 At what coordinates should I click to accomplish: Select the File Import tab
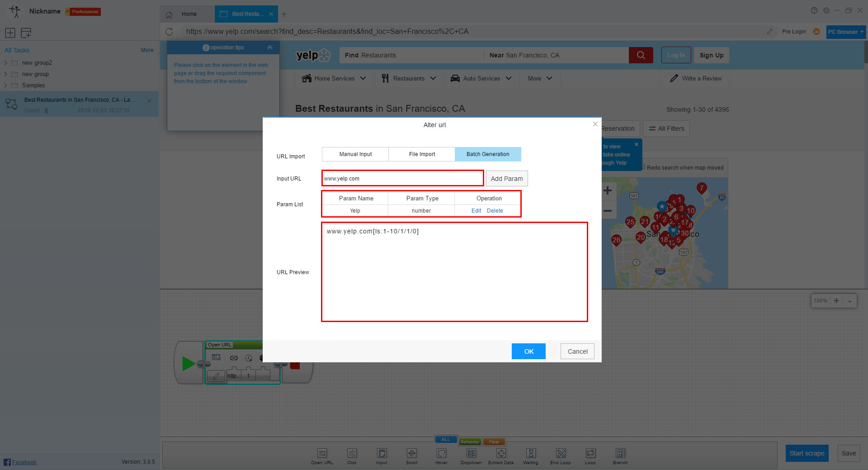click(x=422, y=154)
